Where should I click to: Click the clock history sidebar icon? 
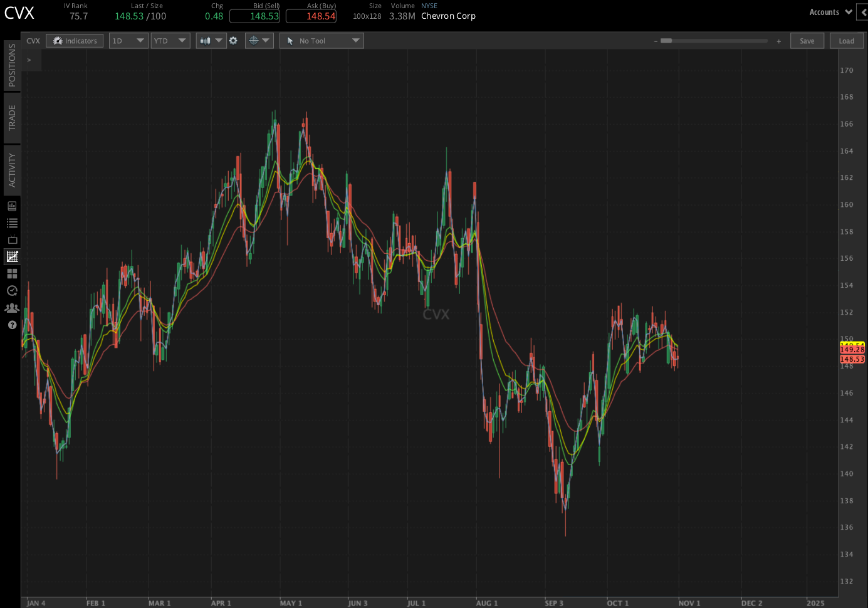(x=12, y=291)
